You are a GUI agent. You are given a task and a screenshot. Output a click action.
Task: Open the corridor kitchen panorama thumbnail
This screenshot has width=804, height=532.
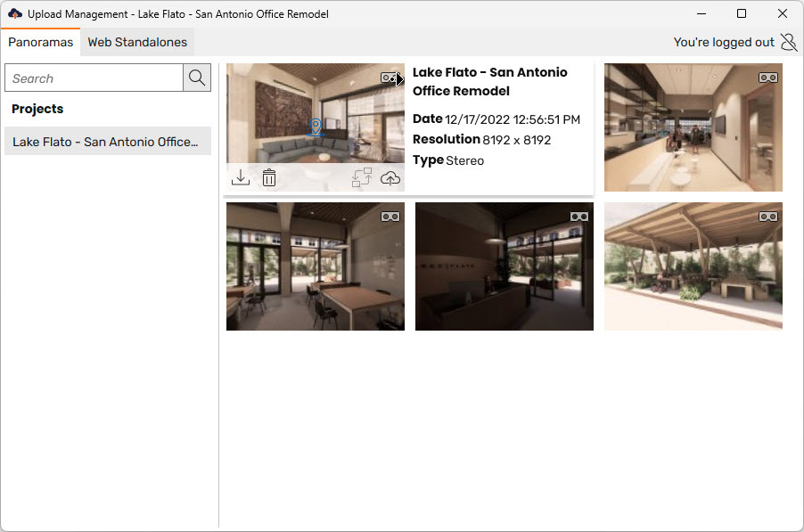[693, 127]
